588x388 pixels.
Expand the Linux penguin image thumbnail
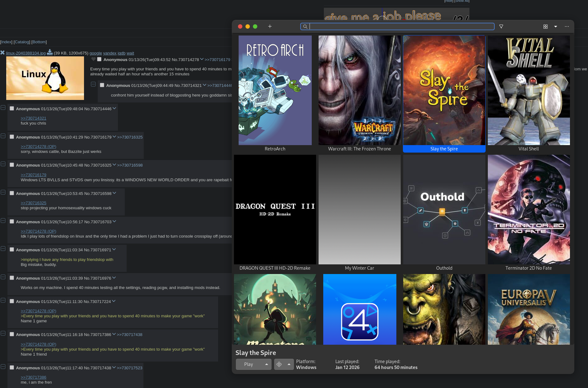tap(45, 78)
